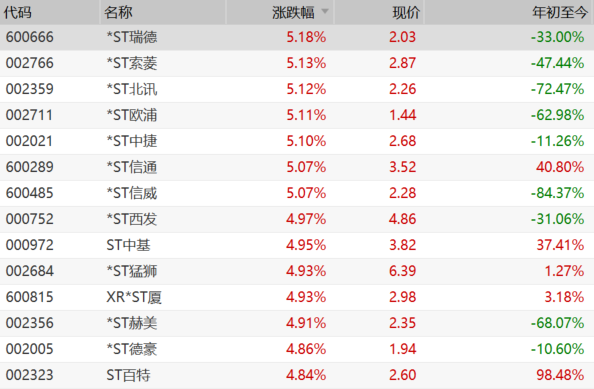Select the *ST信通 row
The height and width of the screenshot is (389, 594).
pyautogui.click(x=297, y=167)
